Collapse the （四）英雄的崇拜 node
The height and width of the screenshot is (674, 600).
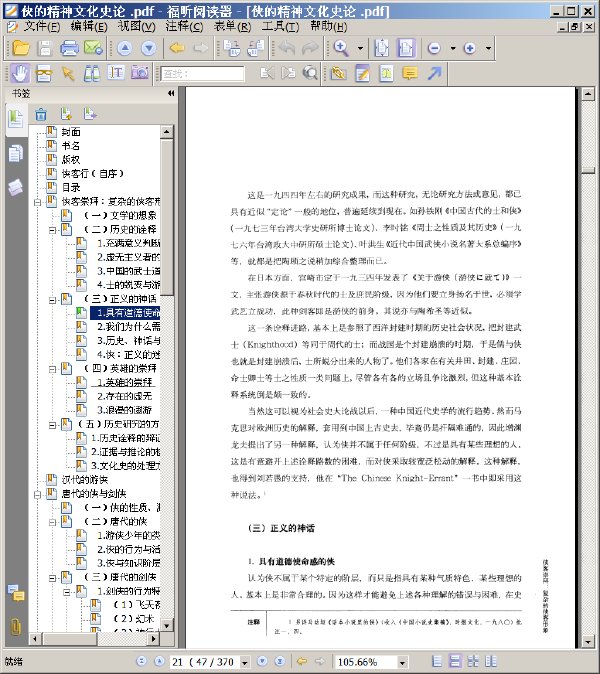click(x=52, y=369)
